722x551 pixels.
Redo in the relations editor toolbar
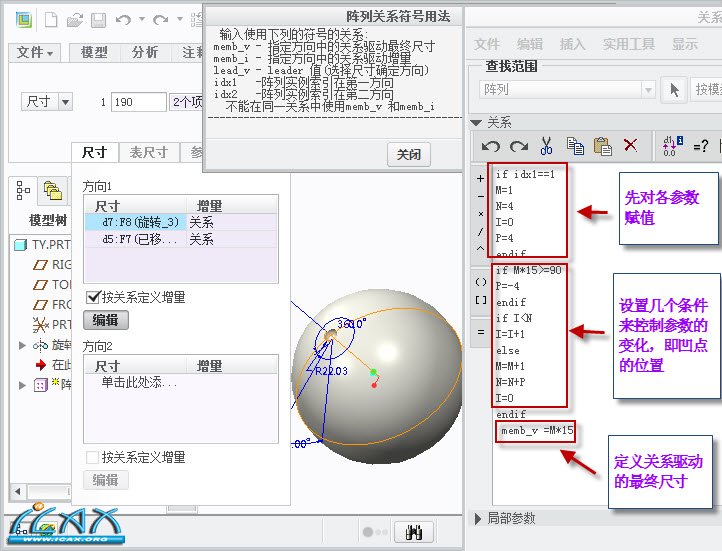(x=519, y=146)
